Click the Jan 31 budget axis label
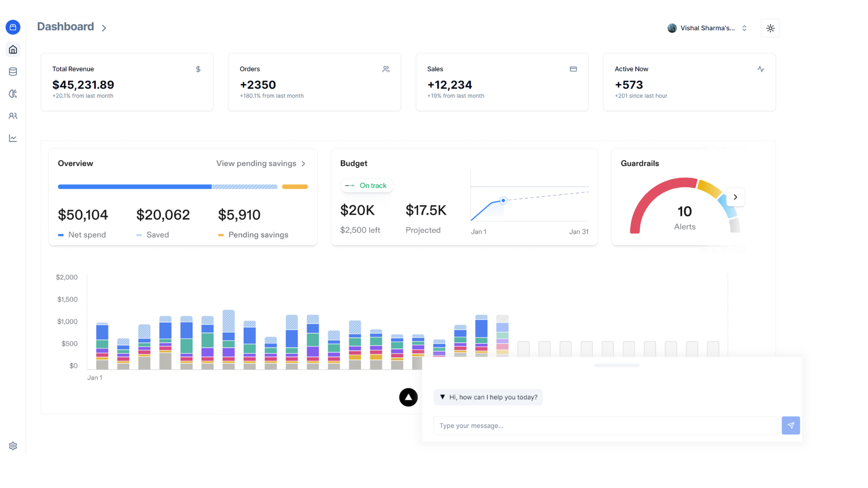 coord(579,232)
